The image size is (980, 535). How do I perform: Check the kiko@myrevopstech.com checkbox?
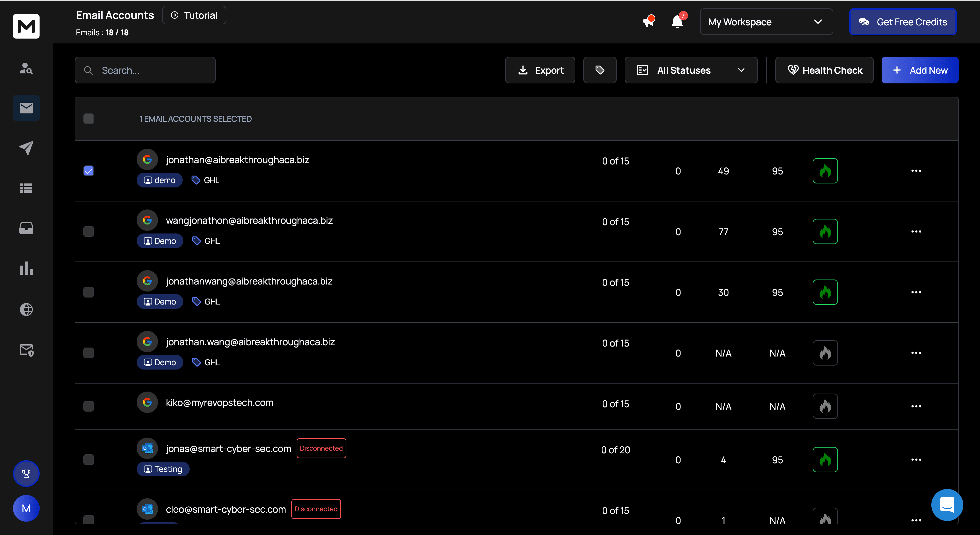click(89, 406)
